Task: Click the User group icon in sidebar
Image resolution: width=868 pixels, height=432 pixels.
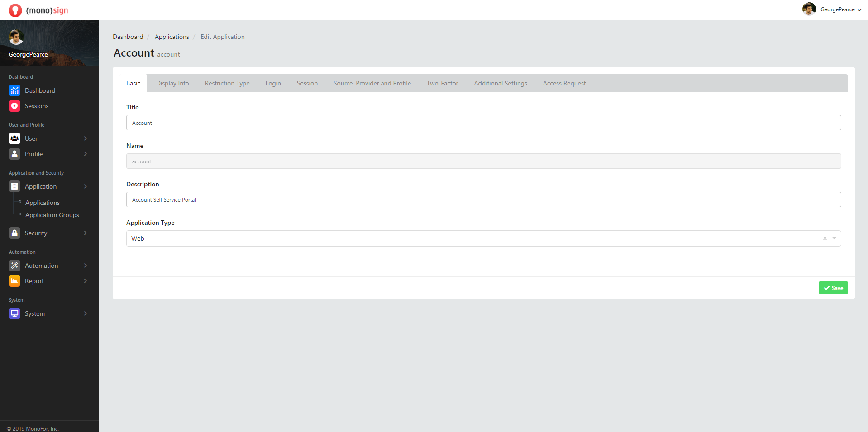Action: (14, 138)
